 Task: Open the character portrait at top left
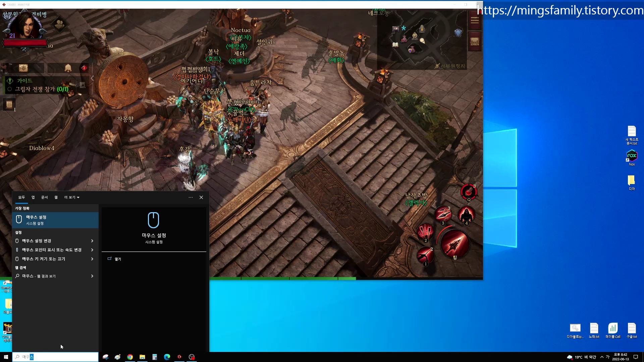25,25
